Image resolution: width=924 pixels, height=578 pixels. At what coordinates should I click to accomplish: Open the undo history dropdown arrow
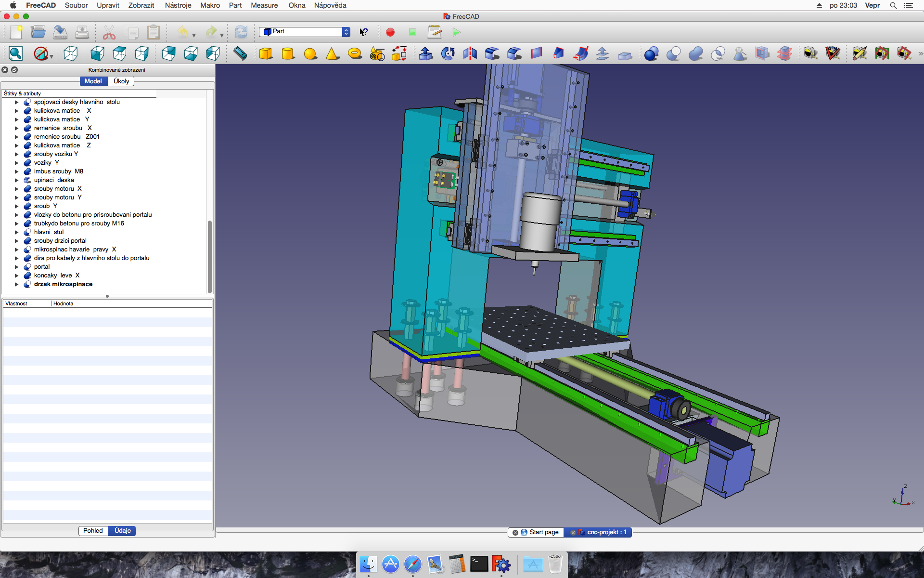click(194, 35)
